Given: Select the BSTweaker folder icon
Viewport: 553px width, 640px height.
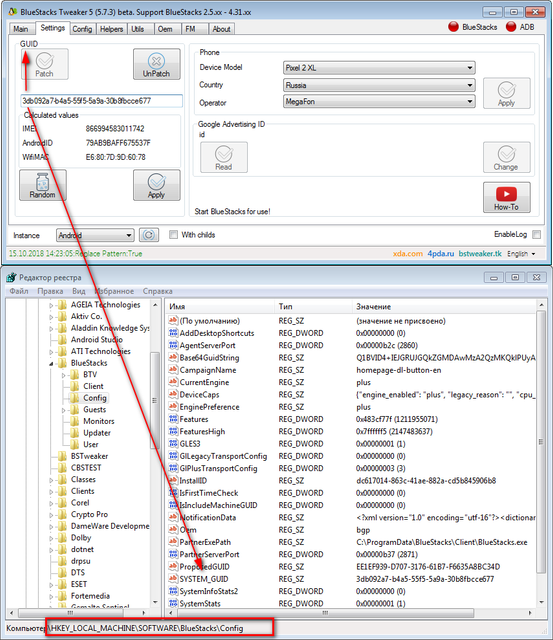Looking at the screenshot, I should click(x=62, y=456).
